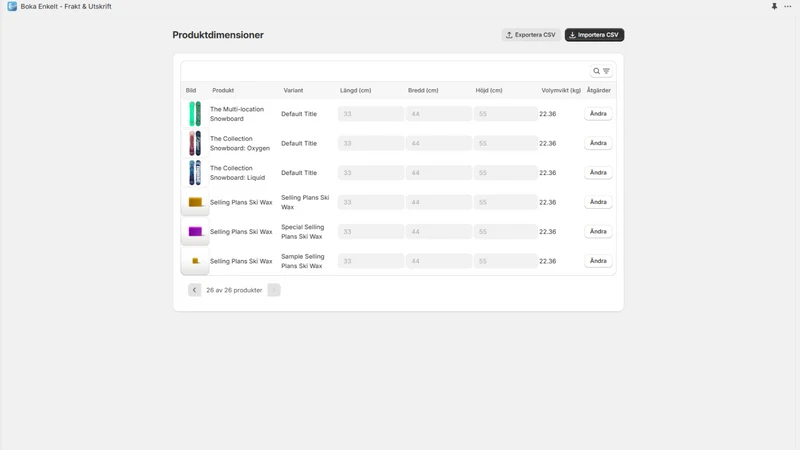Open the Multi-location Snowboard thumbnail image
The height and width of the screenshot is (450, 800).
(x=195, y=114)
